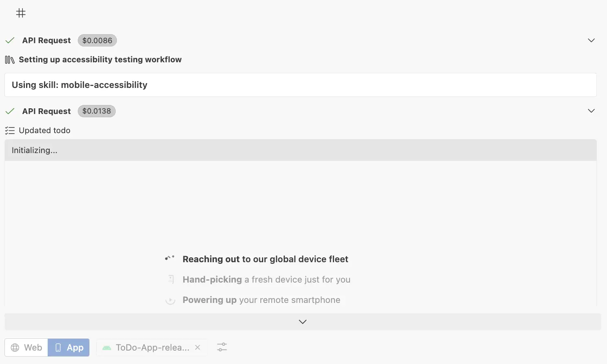Click "Reaching out to our global device fleet"

pos(266,259)
